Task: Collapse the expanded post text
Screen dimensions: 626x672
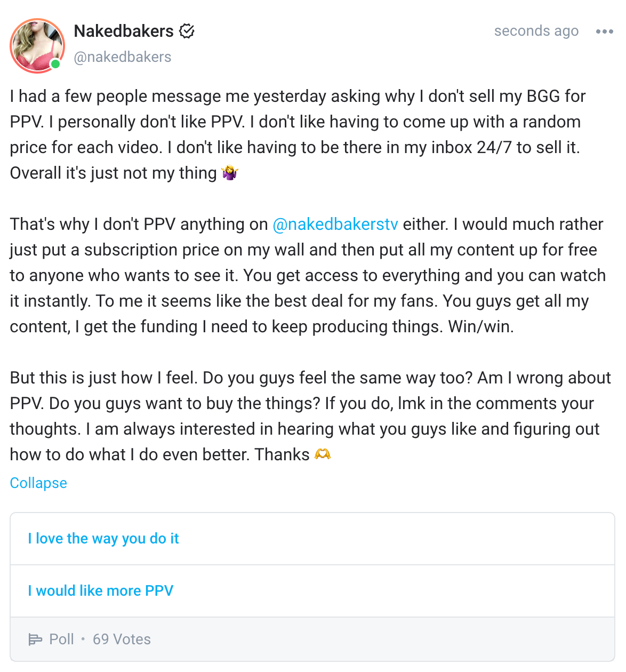Action: 38,483
